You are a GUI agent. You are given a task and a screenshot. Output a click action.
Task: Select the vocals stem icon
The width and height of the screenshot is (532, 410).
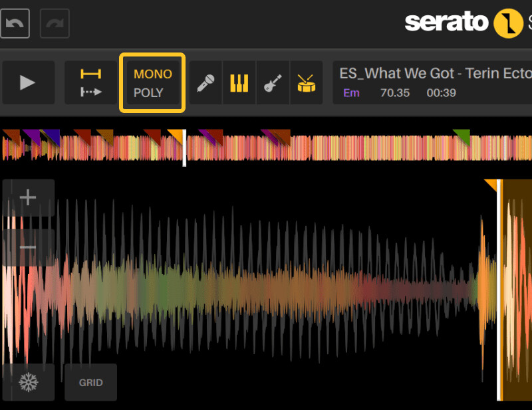pyautogui.click(x=205, y=82)
